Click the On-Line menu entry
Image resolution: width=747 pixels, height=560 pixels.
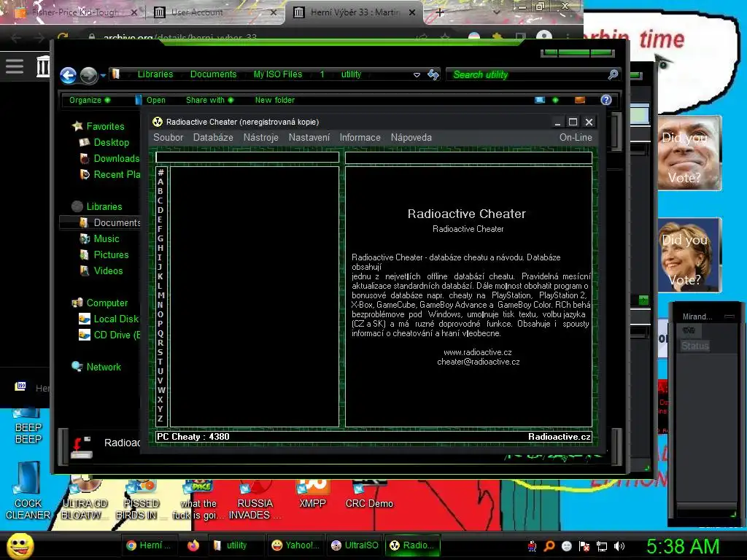[x=576, y=137]
